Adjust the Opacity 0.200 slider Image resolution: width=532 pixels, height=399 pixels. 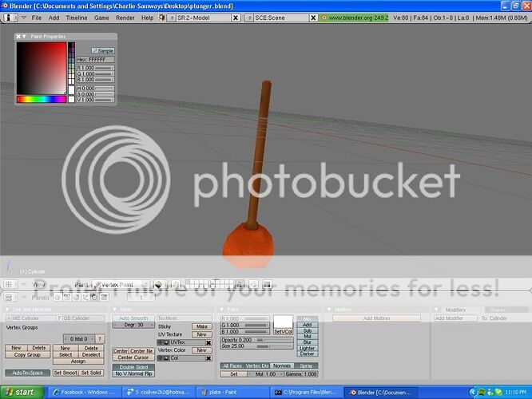pyautogui.click(x=257, y=340)
